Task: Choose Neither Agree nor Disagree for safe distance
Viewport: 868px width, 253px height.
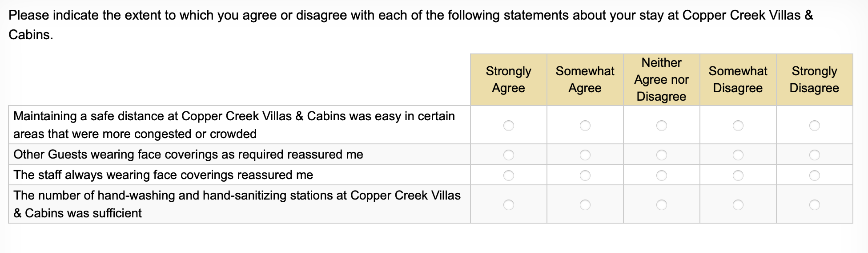Action: point(662,126)
